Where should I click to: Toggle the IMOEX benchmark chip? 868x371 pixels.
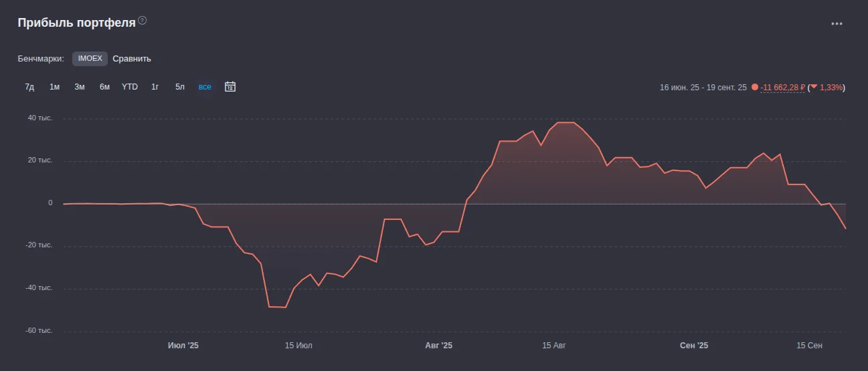tap(90, 59)
